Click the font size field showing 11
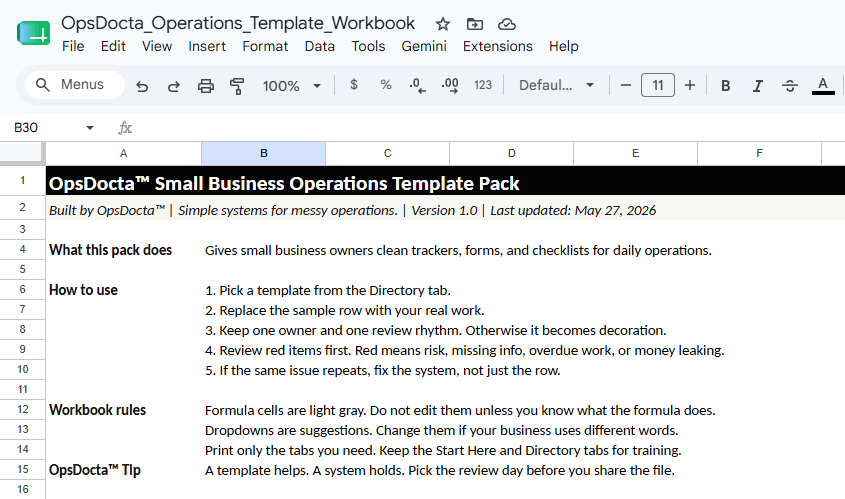845x499 pixels. (x=657, y=85)
